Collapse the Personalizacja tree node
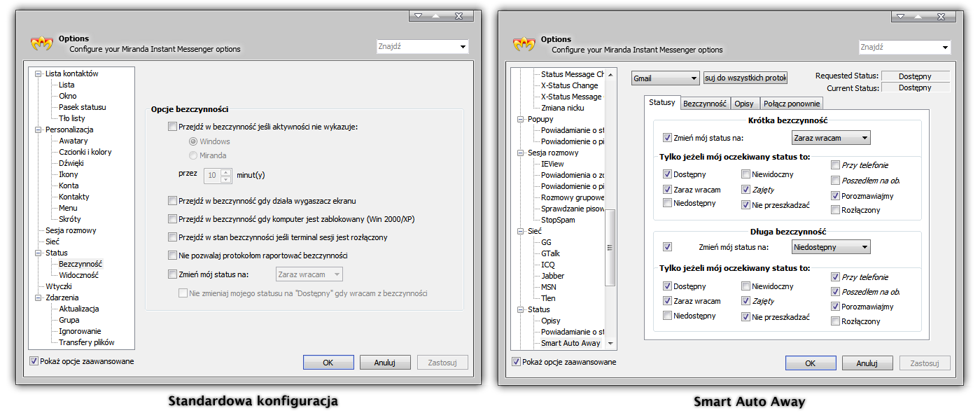This screenshot has height=420, width=980. point(38,129)
